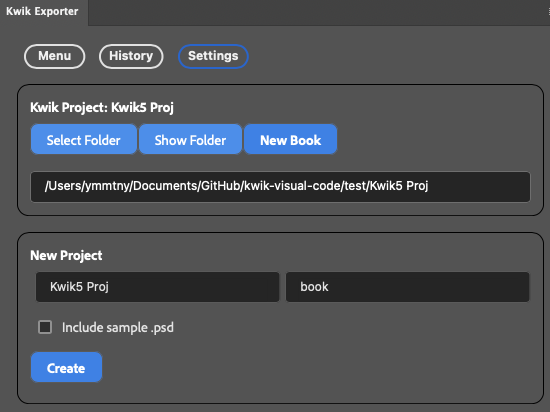
Task: Switch to the Menu view
Action: pos(54,56)
